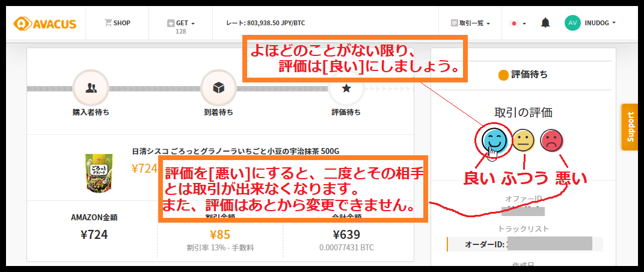Expand the GET dropdown menu
This screenshot has width=644, height=272.
click(181, 23)
